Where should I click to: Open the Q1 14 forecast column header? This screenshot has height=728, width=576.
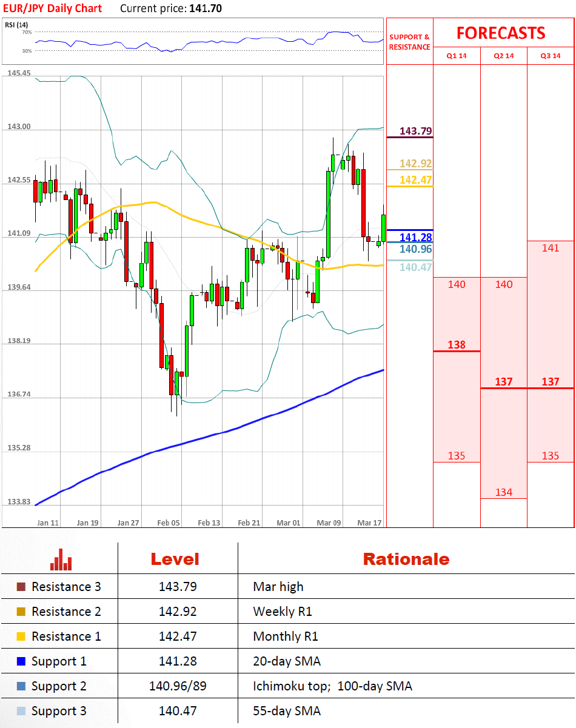point(457,56)
